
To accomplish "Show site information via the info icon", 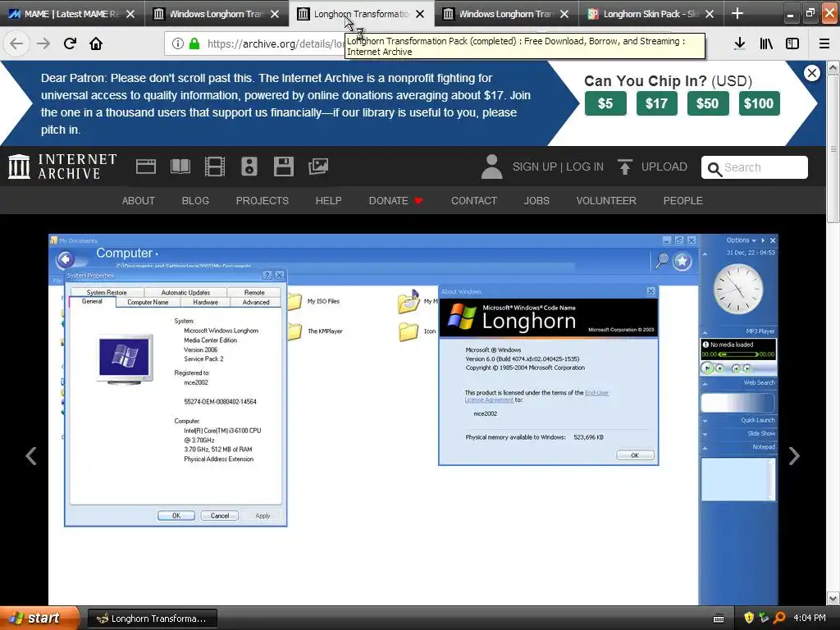I will pos(178,43).
